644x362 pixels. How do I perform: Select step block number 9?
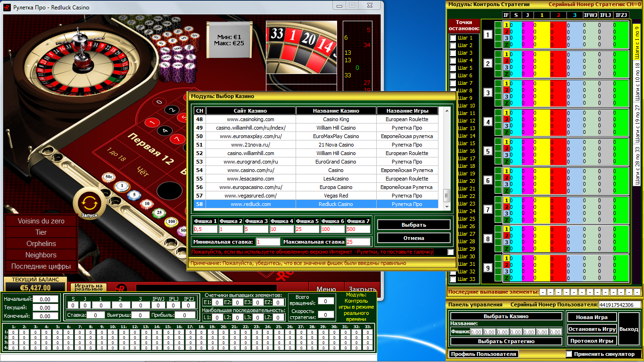(488, 268)
